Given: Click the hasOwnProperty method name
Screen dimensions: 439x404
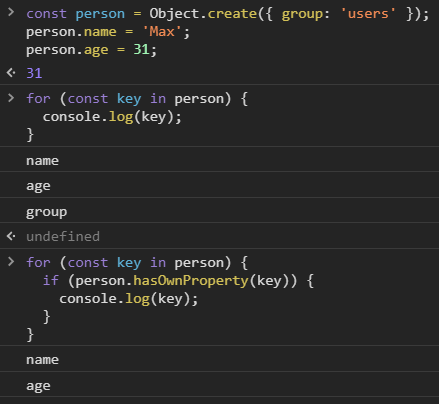Looking at the screenshot, I should coord(191,281).
